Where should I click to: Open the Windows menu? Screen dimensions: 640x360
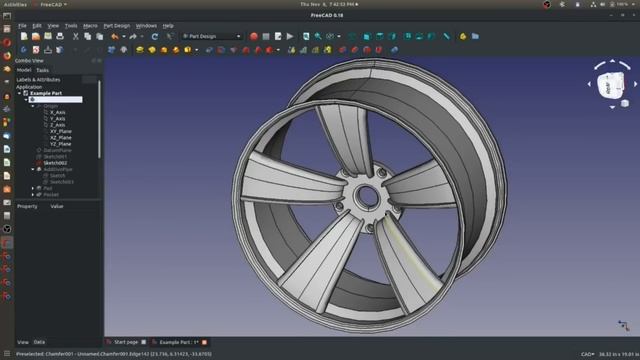point(146,26)
